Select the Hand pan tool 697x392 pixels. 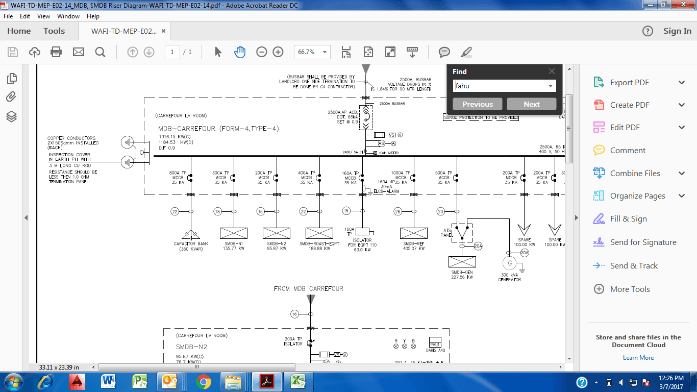point(240,52)
